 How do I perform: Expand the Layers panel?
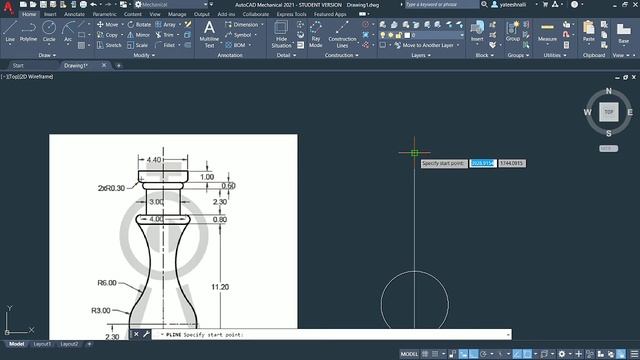(x=421, y=55)
